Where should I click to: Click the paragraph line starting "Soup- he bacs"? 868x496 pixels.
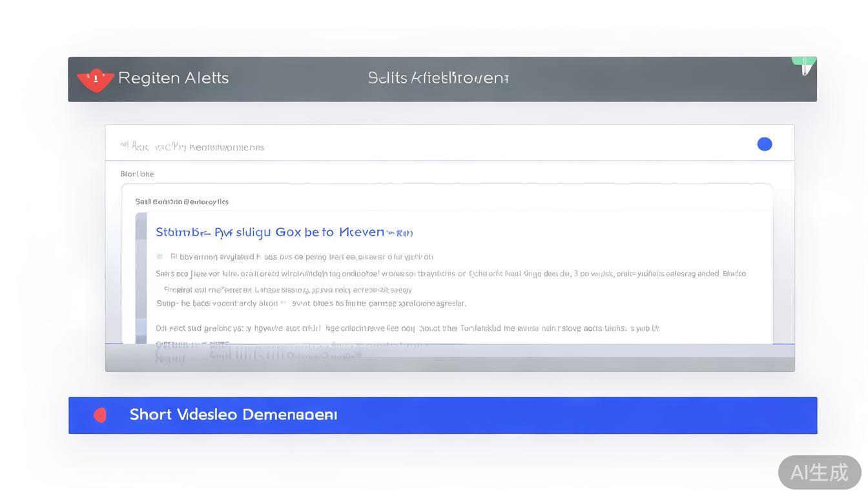coord(311,303)
